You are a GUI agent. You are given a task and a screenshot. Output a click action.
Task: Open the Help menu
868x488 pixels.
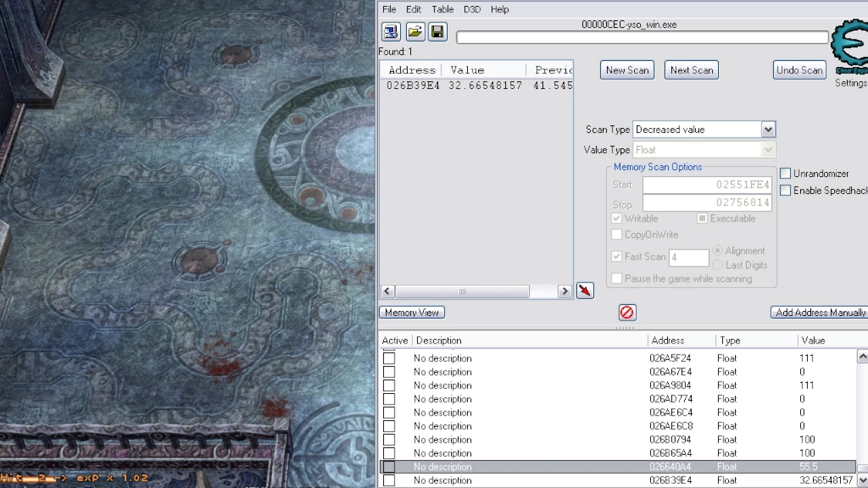[500, 9]
